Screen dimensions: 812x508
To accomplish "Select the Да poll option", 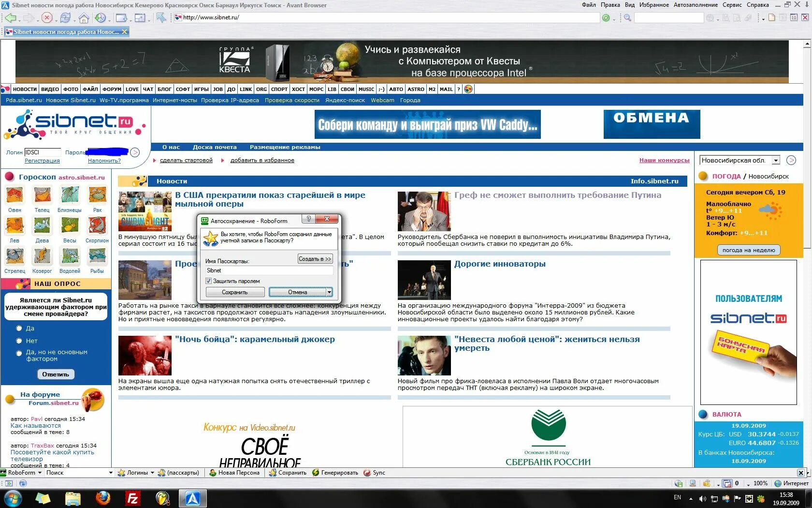I will coord(19,329).
